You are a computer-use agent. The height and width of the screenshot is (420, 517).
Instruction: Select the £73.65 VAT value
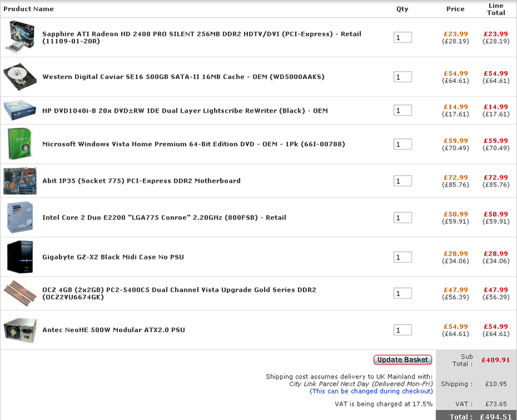click(x=496, y=404)
